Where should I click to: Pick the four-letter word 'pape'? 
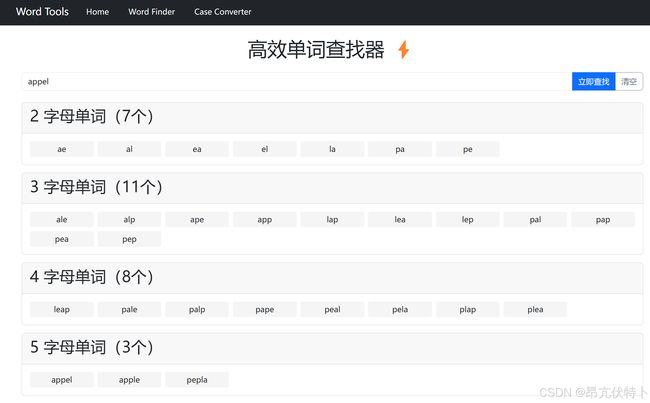pyautogui.click(x=264, y=309)
